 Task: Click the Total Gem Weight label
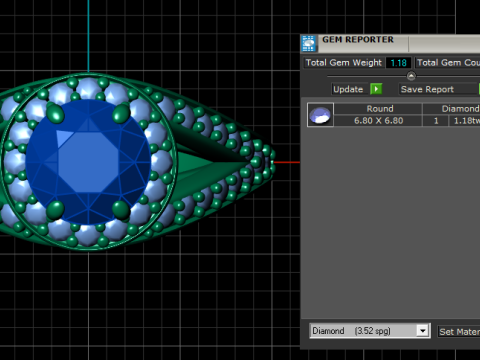coord(343,63)
